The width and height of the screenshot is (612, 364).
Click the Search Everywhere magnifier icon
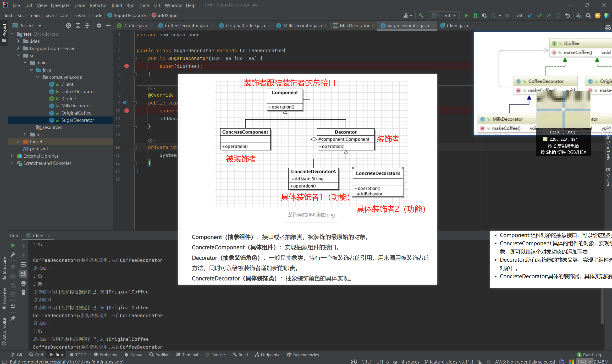(588, 16)
